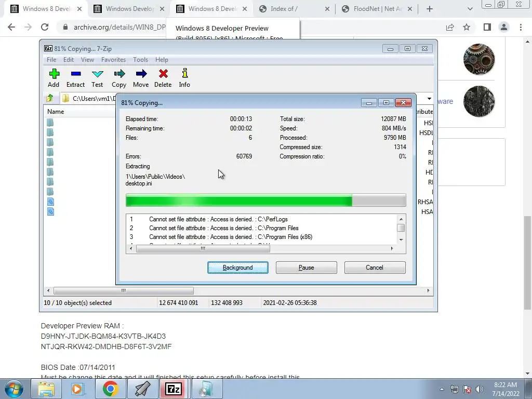The width and height of the screenshot is (532, 399).
Task: Click the Test toolbar icon
Action: pyautogui.click(x=97, y=78)
